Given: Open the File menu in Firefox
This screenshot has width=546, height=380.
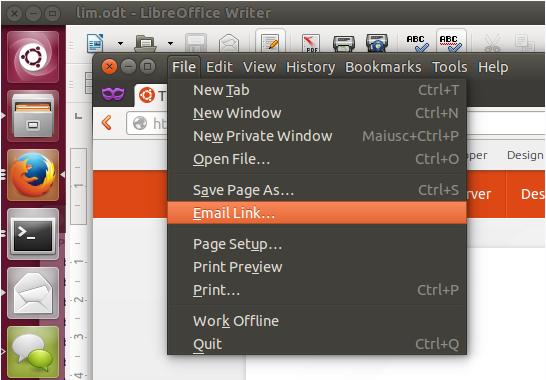Looking at the screenshot, I should click(x=184, y=67).
